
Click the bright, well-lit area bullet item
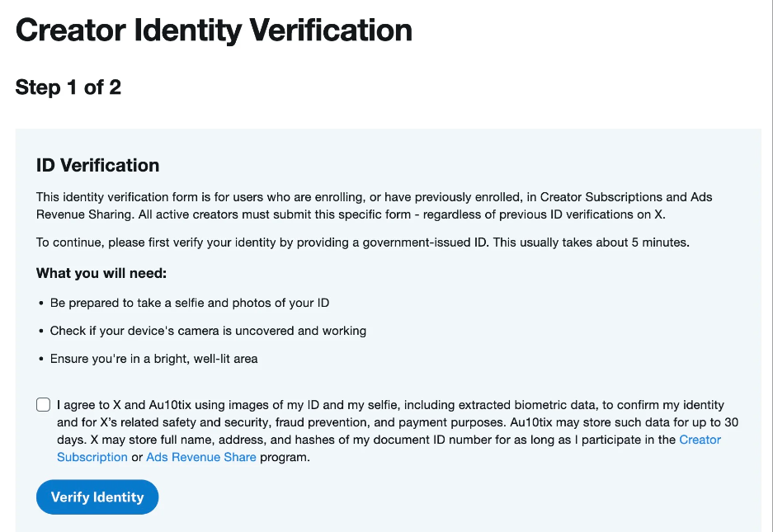(153, 359)
